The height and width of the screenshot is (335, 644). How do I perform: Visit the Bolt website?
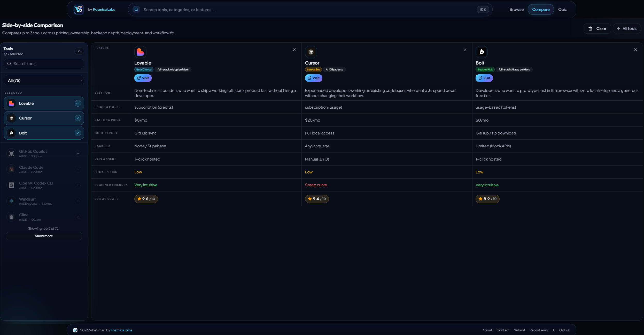(484, 78)
